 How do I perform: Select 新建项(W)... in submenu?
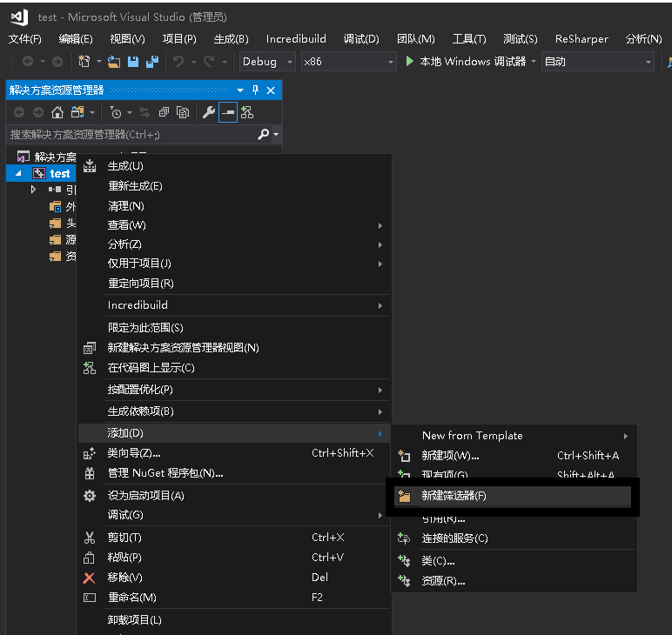[514, 455]
